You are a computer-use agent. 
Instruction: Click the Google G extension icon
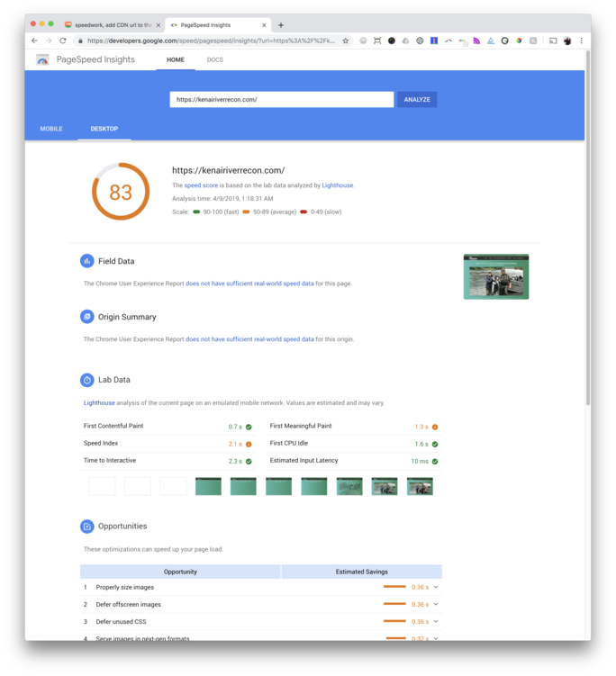504,41
